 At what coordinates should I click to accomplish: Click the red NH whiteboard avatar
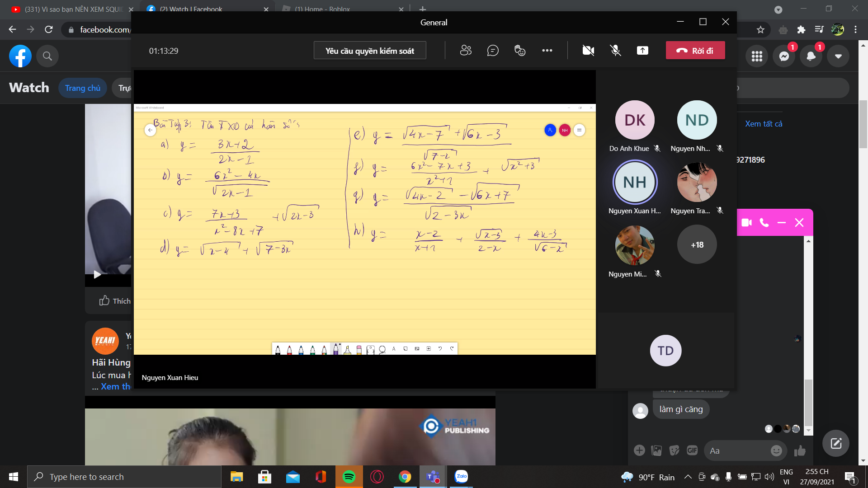point(565,130)
